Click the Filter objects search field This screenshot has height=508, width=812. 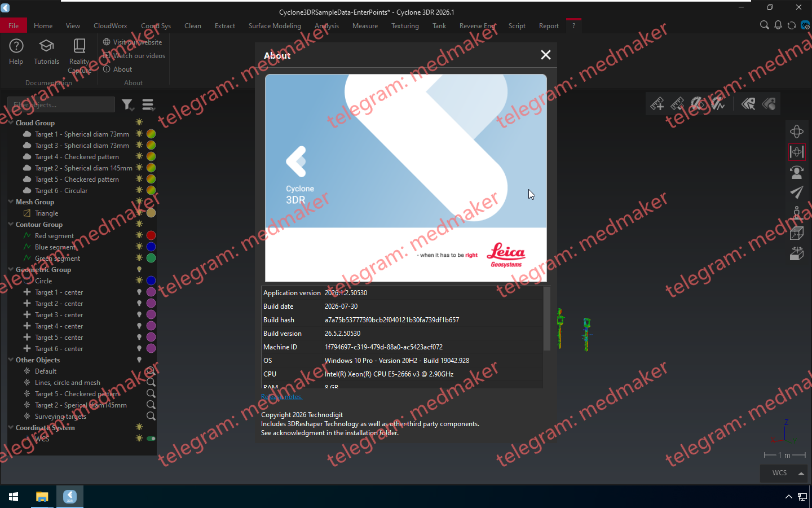(x=61, y=104)
